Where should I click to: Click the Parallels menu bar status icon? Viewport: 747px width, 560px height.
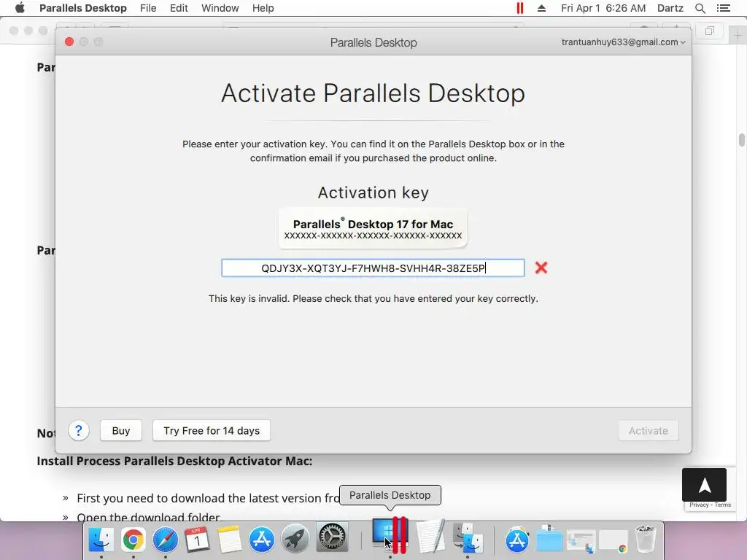[519, 8]
